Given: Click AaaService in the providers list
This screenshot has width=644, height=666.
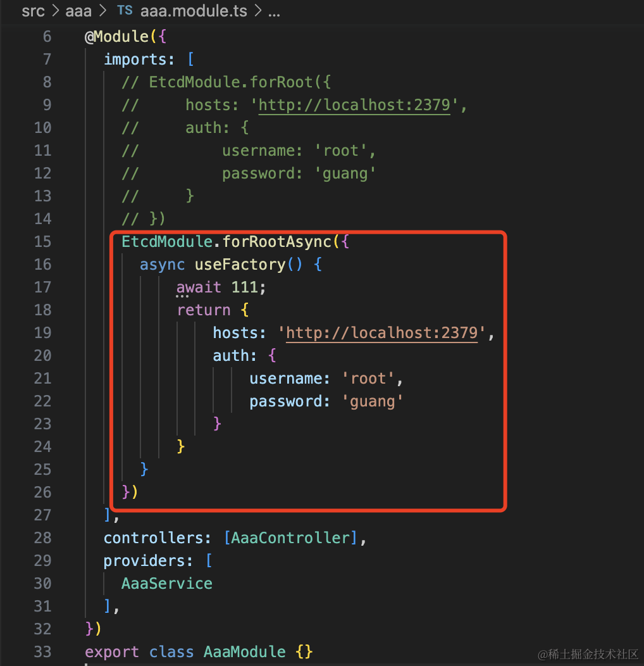Looking at the screenshot, I should tap(167, 583).
